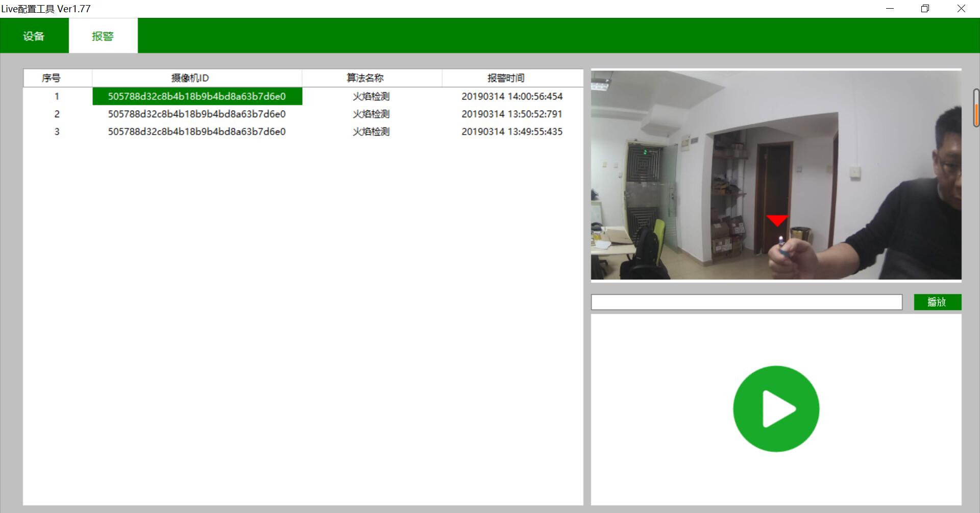Select the highlighted camera ID in row 1
This screenshot has height=513, width=980.
click(197, 96)
